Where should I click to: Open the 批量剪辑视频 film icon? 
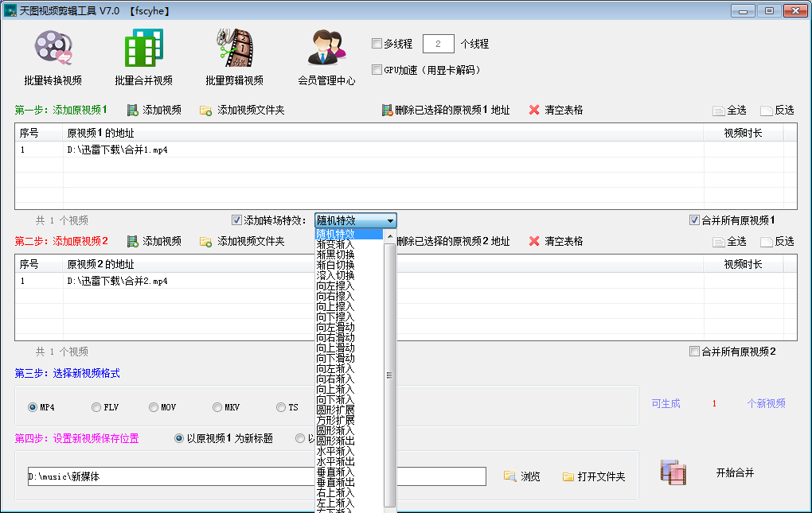pos(235,48)
